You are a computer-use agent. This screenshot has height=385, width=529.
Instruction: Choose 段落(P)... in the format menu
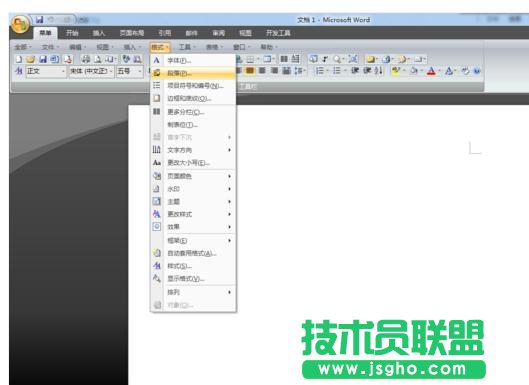click(193, 73)
